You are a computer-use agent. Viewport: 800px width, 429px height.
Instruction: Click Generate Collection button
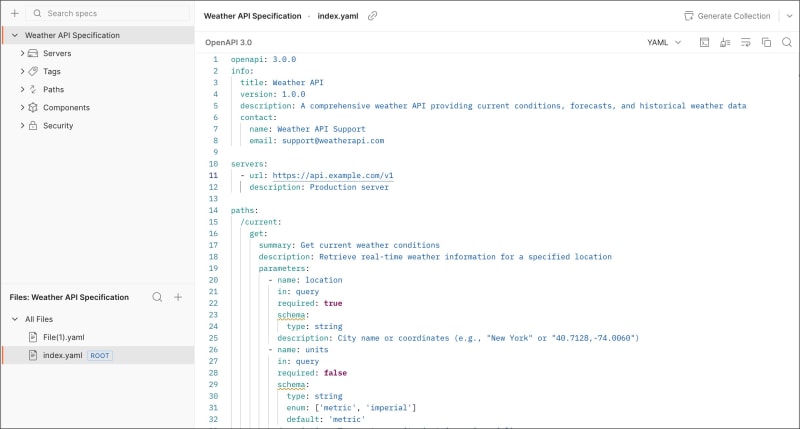[727, 16]
